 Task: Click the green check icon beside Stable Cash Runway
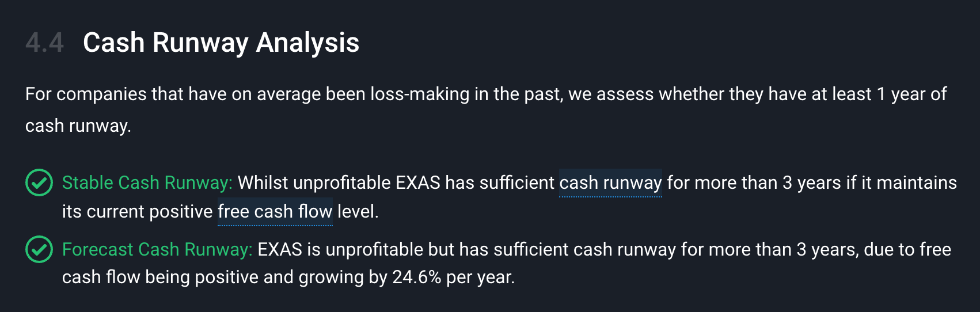tap(39, 182)
